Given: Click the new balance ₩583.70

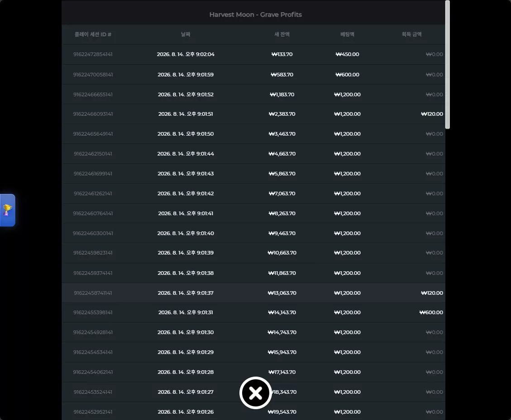Looking at the screenshot, I should (282, 75).
